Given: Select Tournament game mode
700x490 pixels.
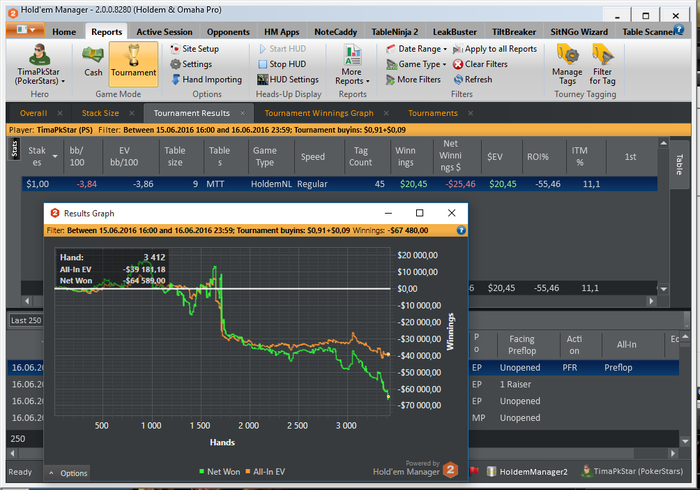Looking at the screenshot, I should pos(133,64).
